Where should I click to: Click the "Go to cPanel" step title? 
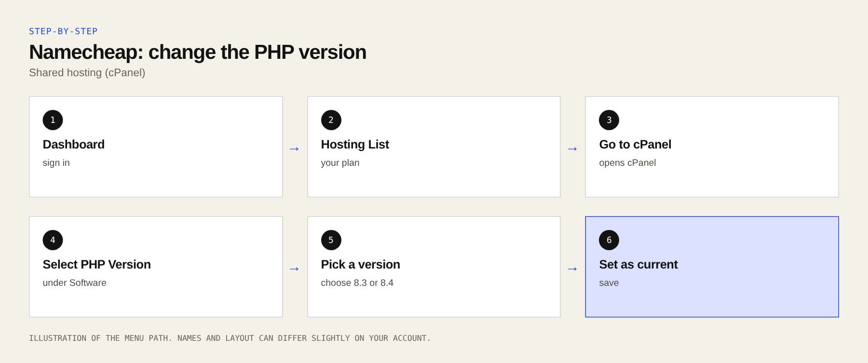tap(635, 145)
